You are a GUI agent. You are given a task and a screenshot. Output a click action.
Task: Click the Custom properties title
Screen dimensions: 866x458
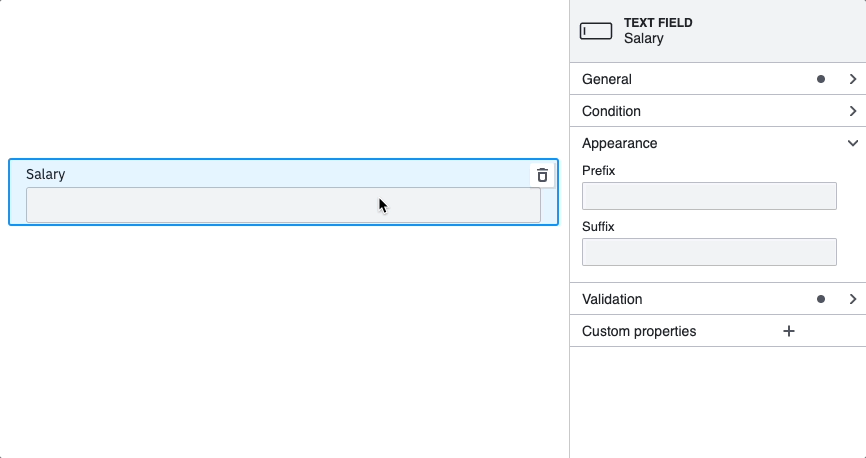coord(639,331)
